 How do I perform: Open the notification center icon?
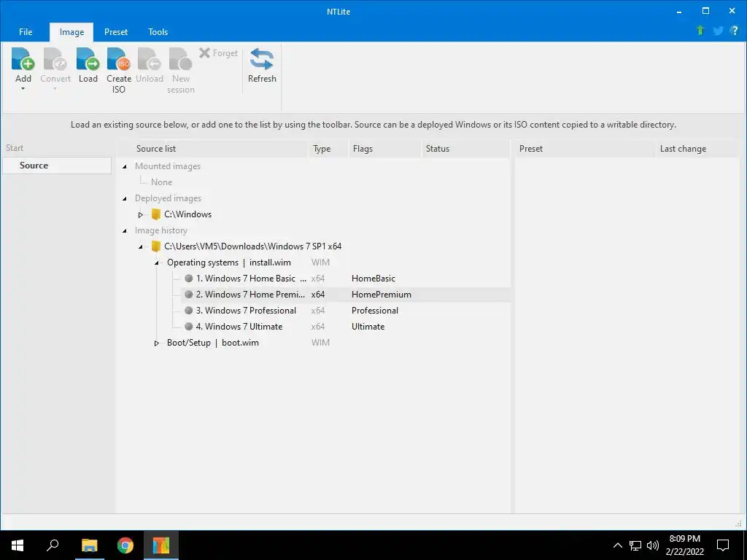[723, 545]
